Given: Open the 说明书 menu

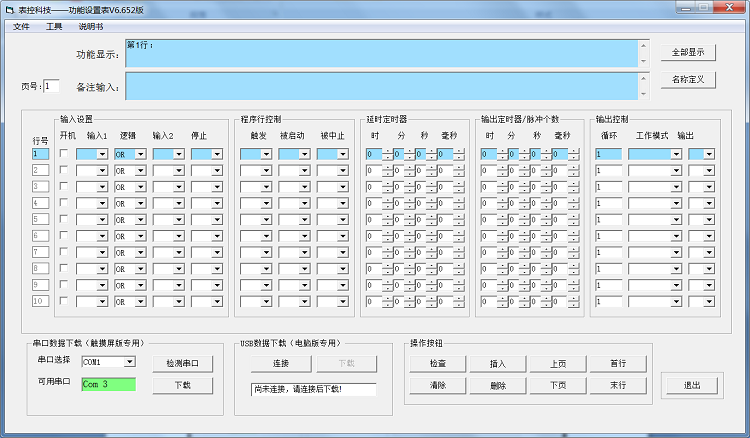Looking at the screenshot, I should [x=91, y=26].
